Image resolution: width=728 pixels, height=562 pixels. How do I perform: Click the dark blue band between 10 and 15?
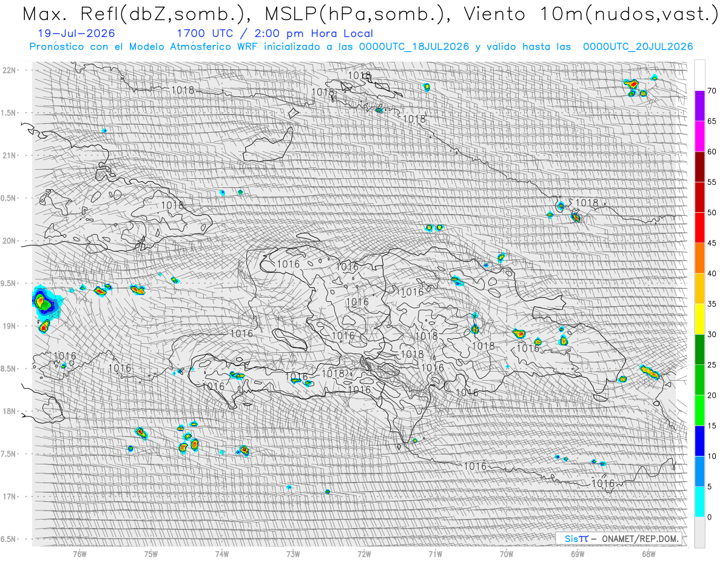[x=699, y=441]
